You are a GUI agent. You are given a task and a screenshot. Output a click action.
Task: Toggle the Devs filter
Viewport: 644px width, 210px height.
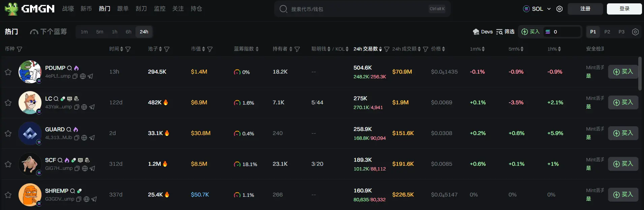483,32
